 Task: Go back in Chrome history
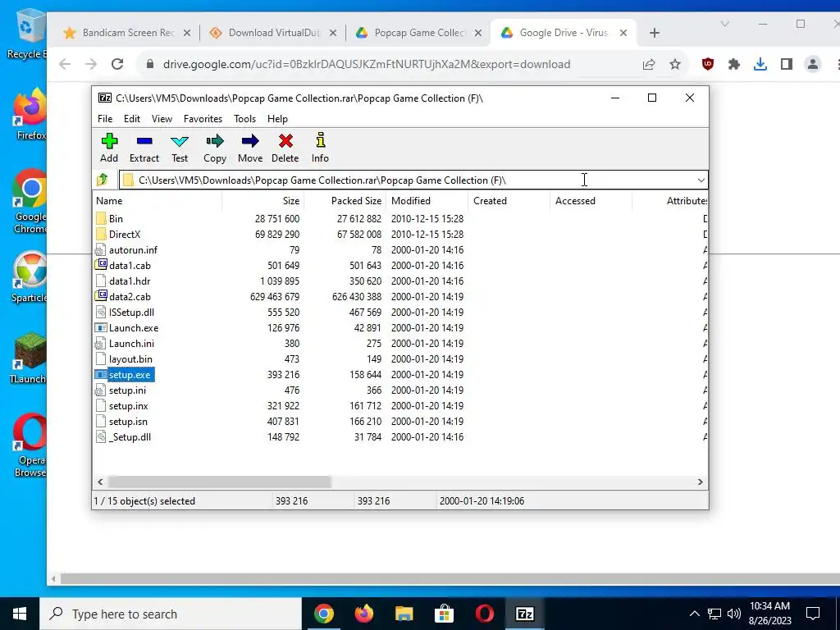tap(65, 64)
